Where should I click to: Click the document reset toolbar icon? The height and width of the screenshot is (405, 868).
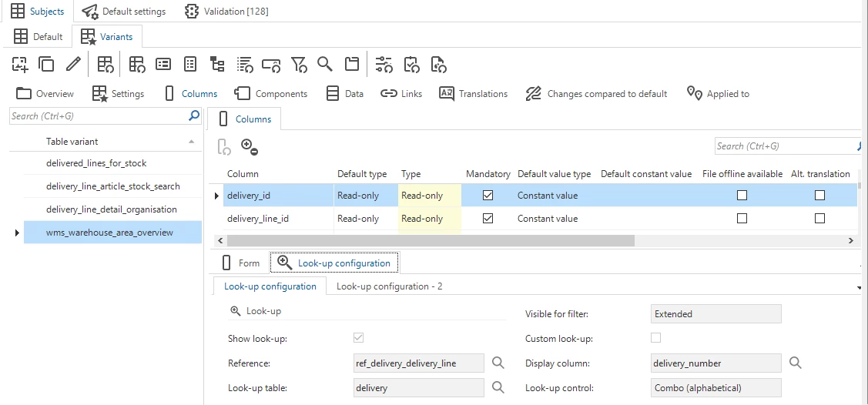point(438,64)
